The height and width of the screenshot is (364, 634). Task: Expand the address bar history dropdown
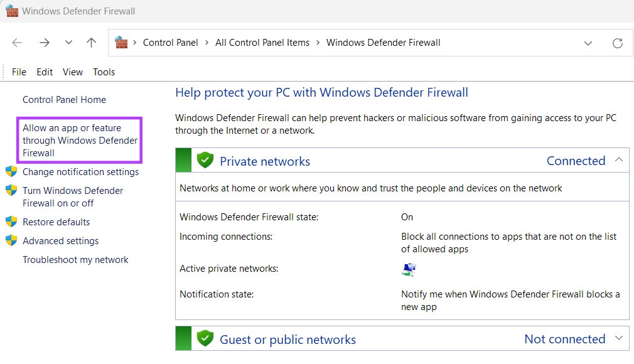pos(588,43)
